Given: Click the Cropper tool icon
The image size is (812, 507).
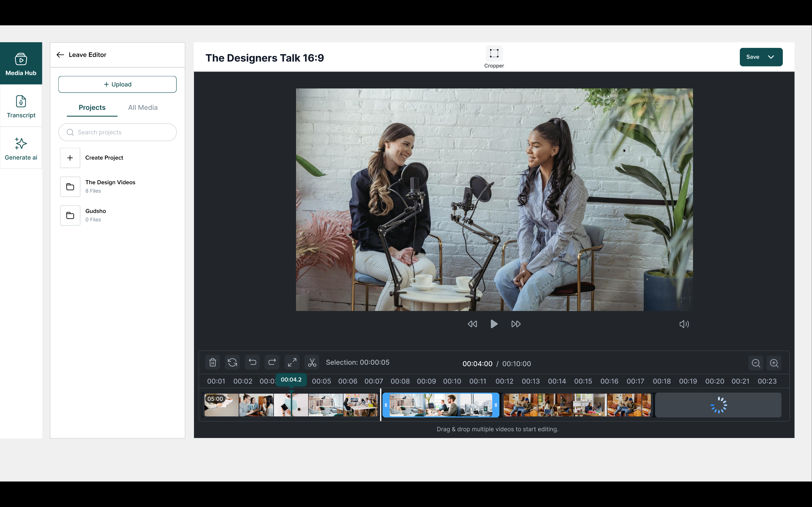Looking at the screenshot, I should [494, 54].
